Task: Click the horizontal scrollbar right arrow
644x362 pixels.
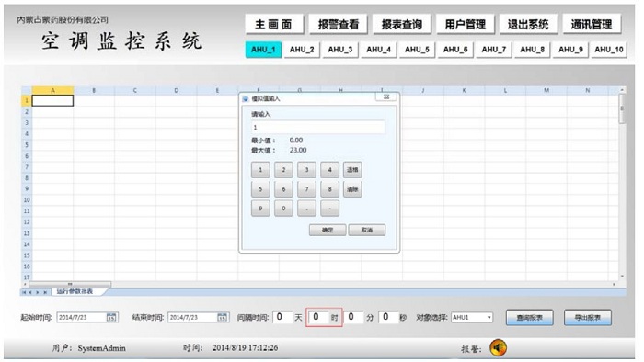Action: 615,284
